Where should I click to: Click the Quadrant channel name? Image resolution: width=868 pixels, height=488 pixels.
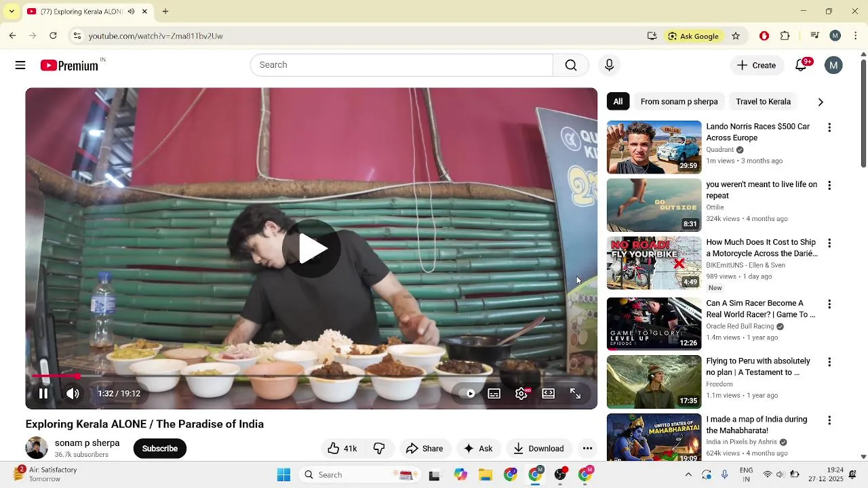click(719, 150)
